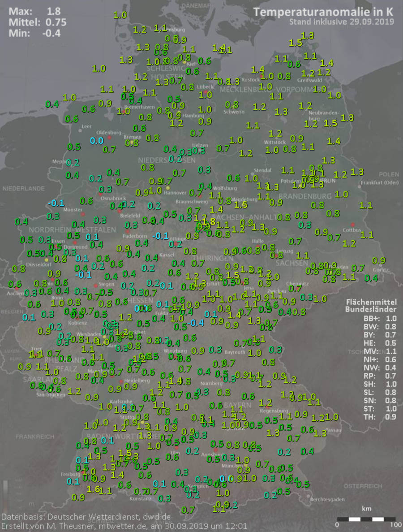Click the 'Wolfsburg' city label
The image size is (403, 532).
pos(225,188)
